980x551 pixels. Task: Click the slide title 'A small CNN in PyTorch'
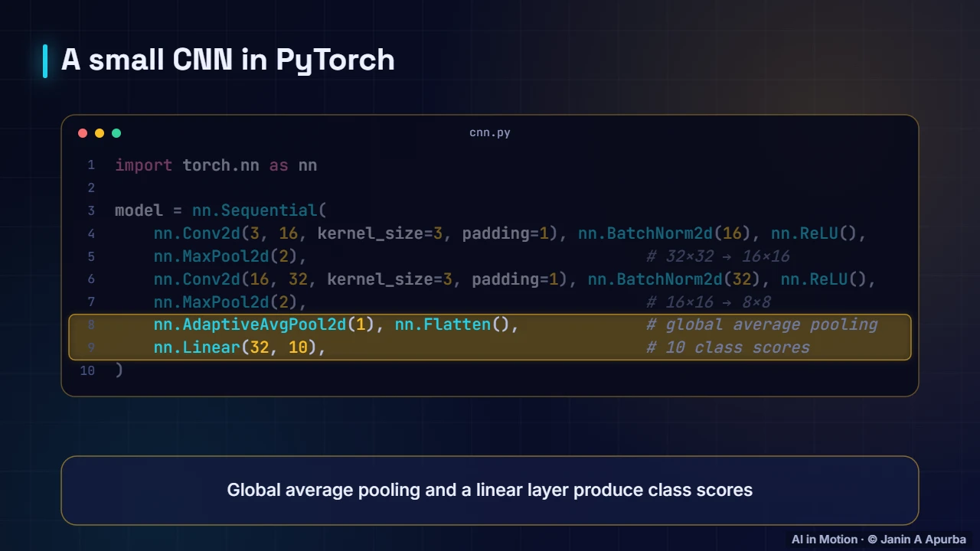(228, 60)
